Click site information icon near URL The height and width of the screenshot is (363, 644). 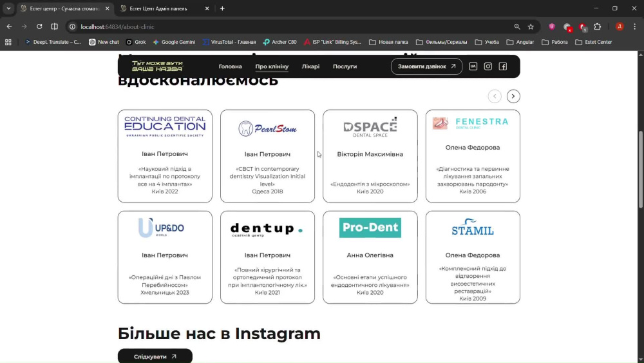[x=72, y=26]
